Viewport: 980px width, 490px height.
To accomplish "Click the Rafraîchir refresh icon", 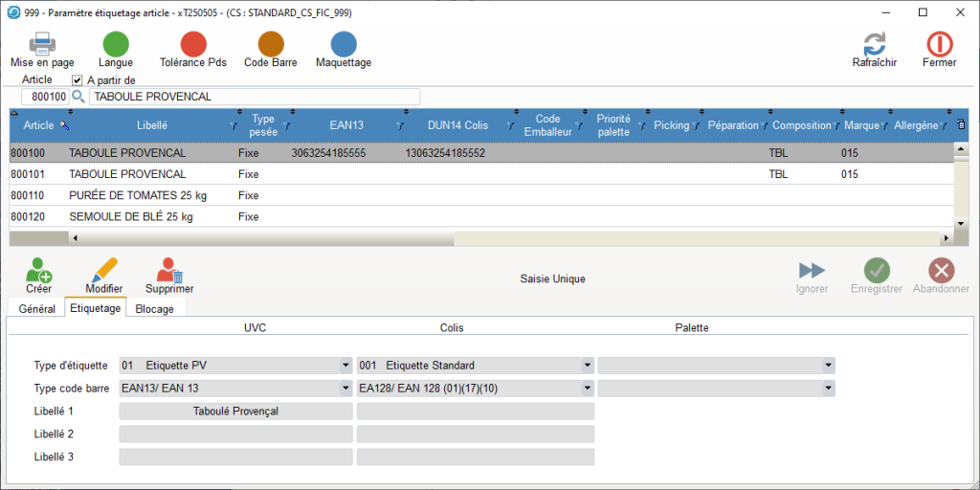I will pos(874,44).
